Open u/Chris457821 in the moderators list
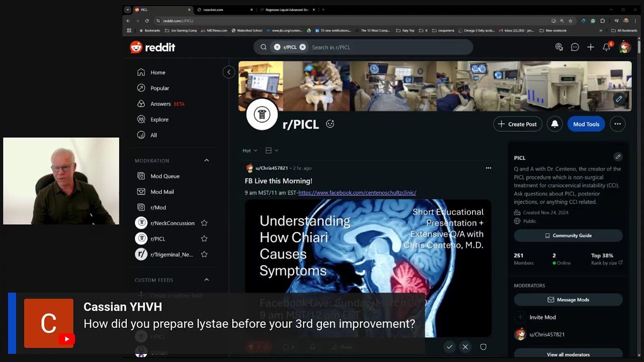Image resolution: width=644 pixels, height=362 pixels. (x=547, y=334)
